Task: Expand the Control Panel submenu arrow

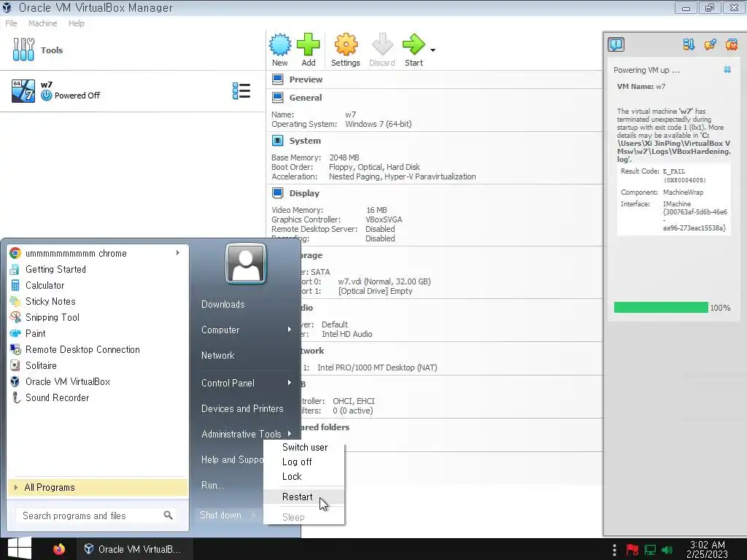Action: [289, 382]
